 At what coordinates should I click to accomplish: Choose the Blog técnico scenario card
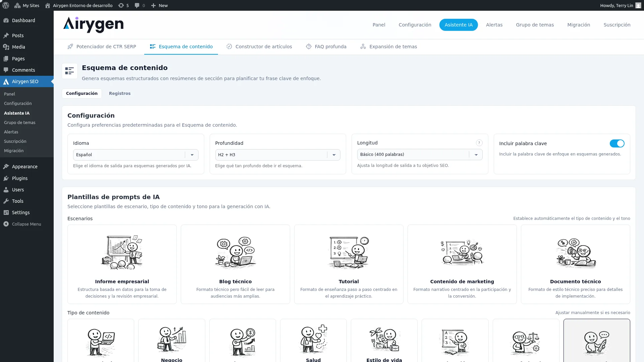[x=235, y=264]
